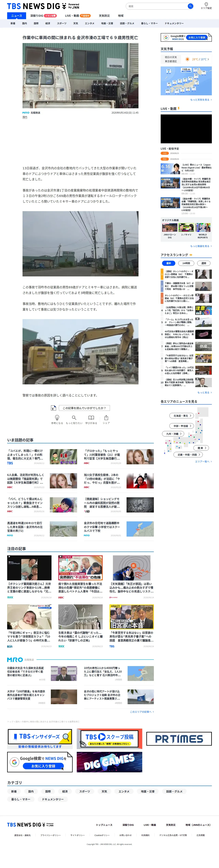The width and height of the screenshot is (219, 868).
Task: Click the 参考になる lightbulb reaction icon
Action: (x=57, y=418)
